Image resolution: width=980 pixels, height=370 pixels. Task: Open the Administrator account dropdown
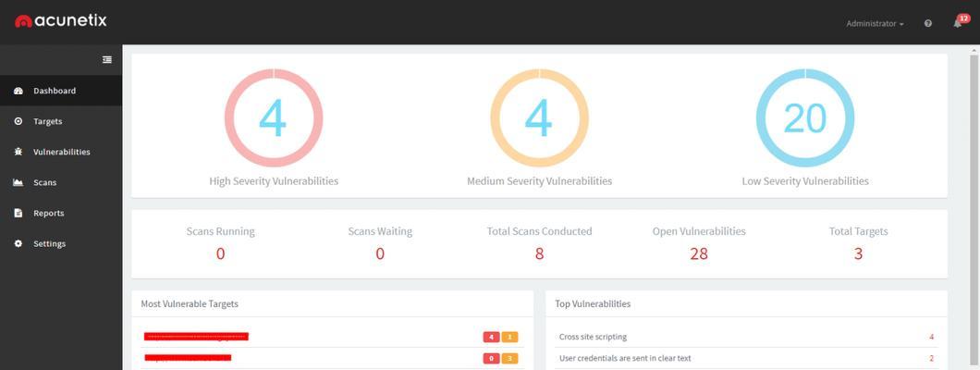click(x=875, y=24)
